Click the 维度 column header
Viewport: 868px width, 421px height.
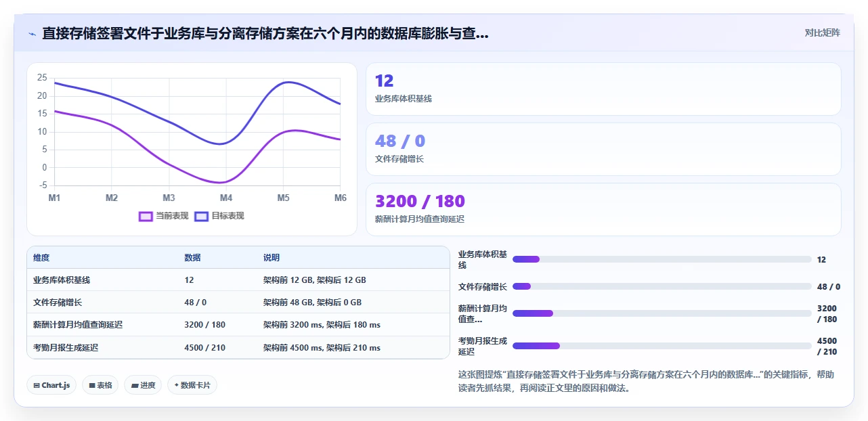pyautogui.click(x=41, y=258)
